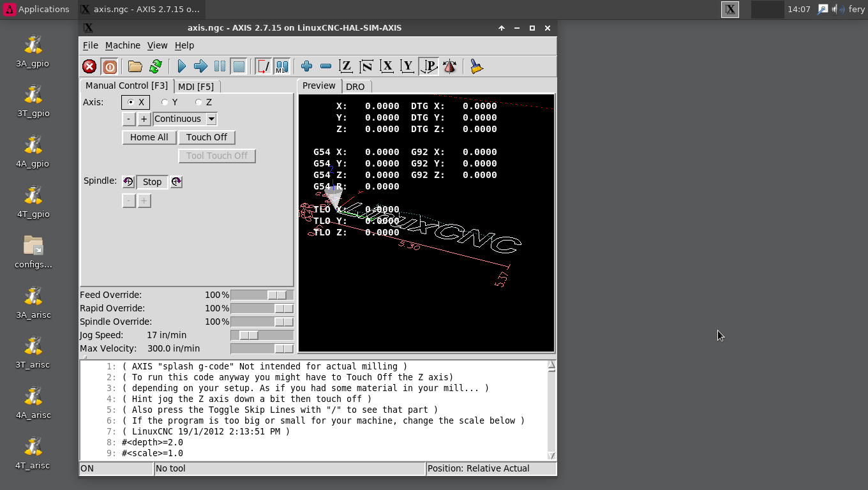868x490 pixels.
Task: Adjust the Jog Speed slider
Action: pos(262,335)
